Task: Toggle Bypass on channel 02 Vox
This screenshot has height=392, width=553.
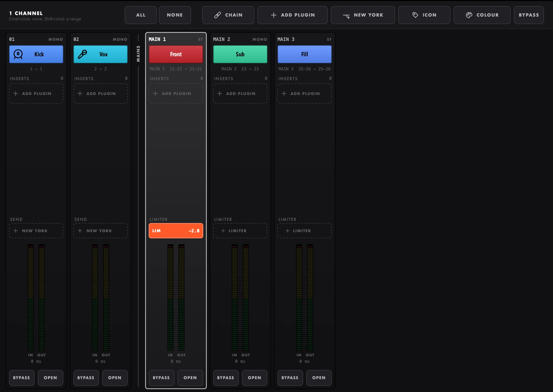Action: pos(86,378)
